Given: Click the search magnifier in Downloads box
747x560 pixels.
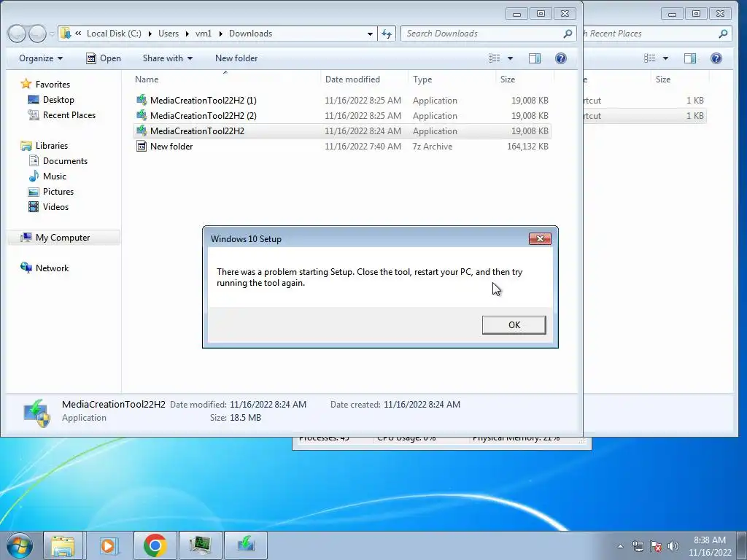Looking at the screenshot, I should click(568, 34).
